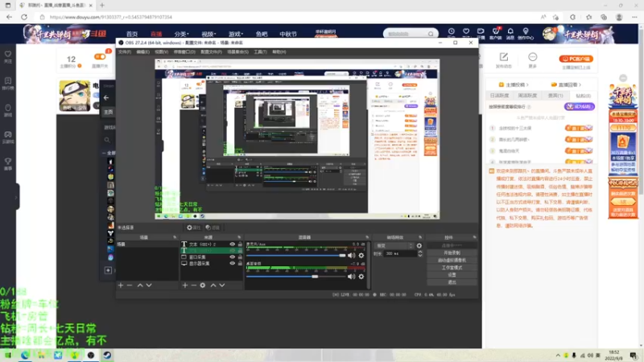Toggle visibility of 文本 (GDI+) 2 source
Screen dimensions: 644x362
232,245
